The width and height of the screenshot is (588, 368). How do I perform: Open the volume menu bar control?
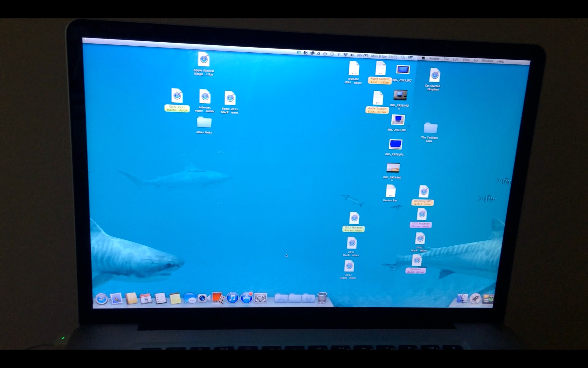[352, 55]
